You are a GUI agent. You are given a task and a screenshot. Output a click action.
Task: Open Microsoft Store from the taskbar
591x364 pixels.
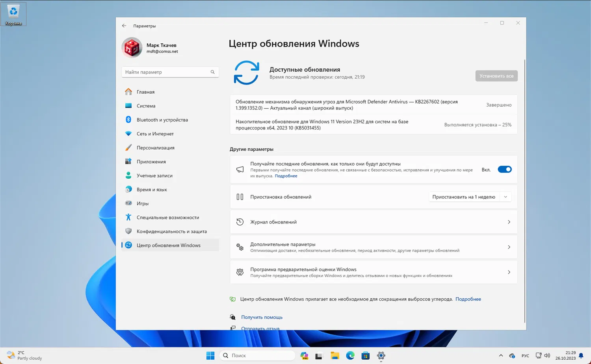pyautogui.click(x=366, y=356)
